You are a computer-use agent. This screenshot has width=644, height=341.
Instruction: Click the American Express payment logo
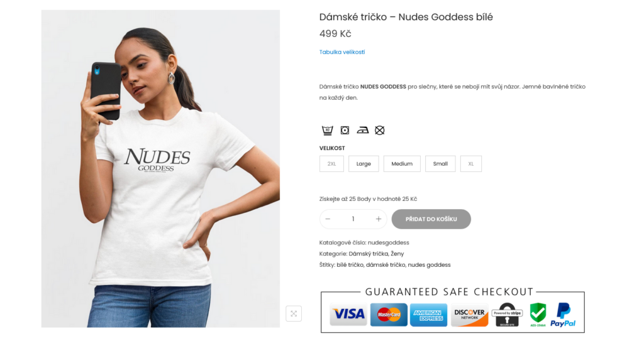point(428,315)
